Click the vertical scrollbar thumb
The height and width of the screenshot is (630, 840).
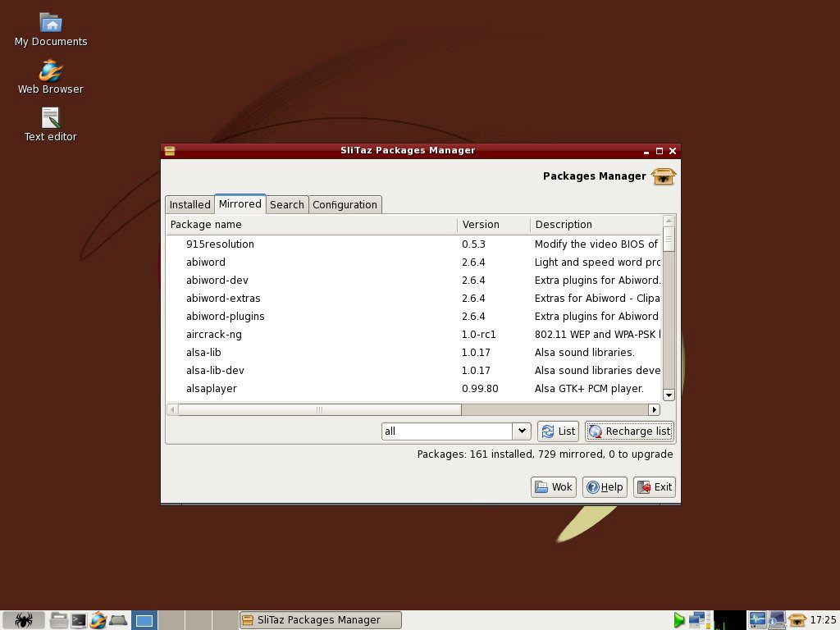(669, 240)
